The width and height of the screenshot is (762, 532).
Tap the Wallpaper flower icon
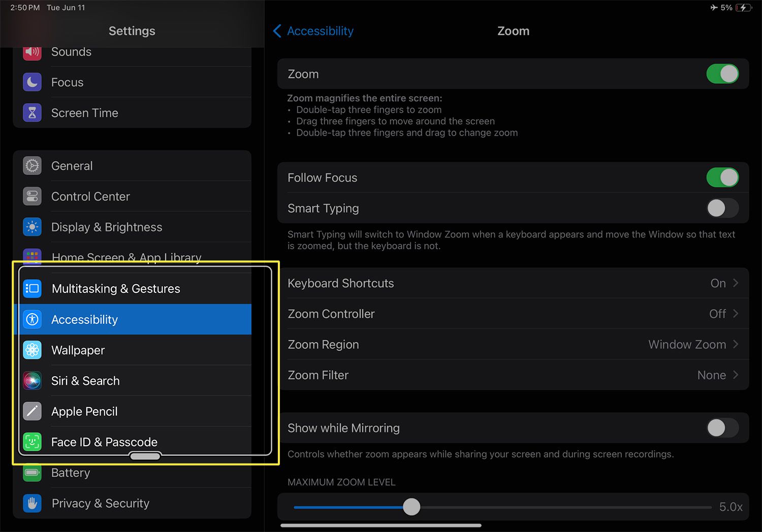32,350
